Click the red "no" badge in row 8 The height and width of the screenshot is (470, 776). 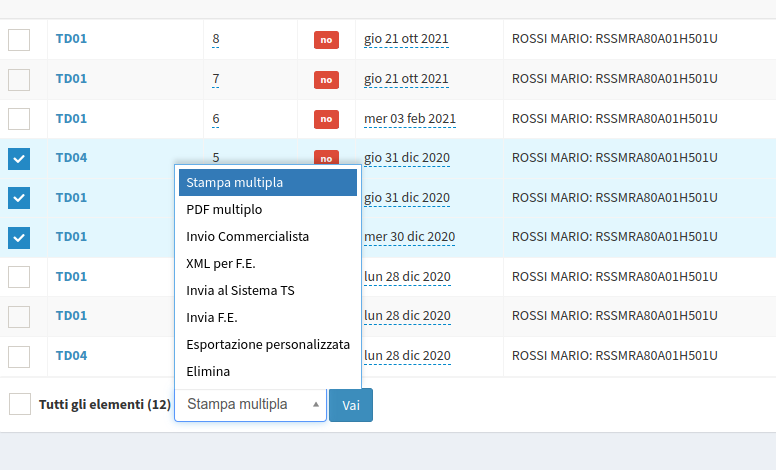tap(326, 40)
